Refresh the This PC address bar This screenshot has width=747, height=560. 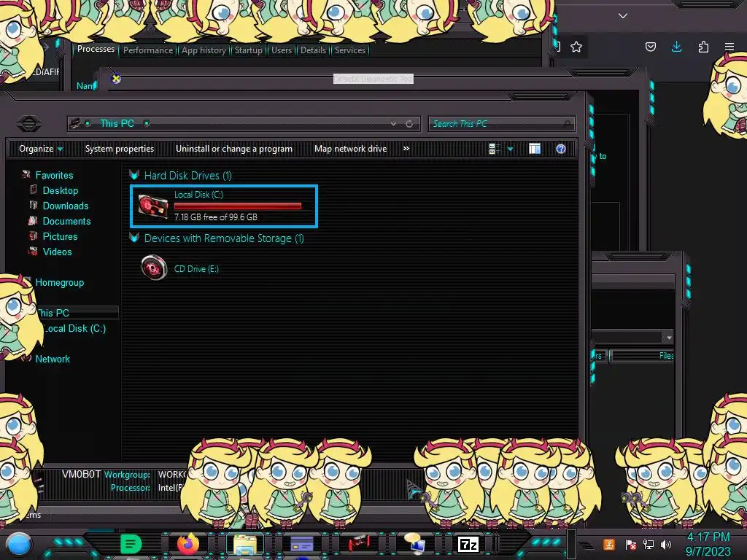[x=409, y=124]
